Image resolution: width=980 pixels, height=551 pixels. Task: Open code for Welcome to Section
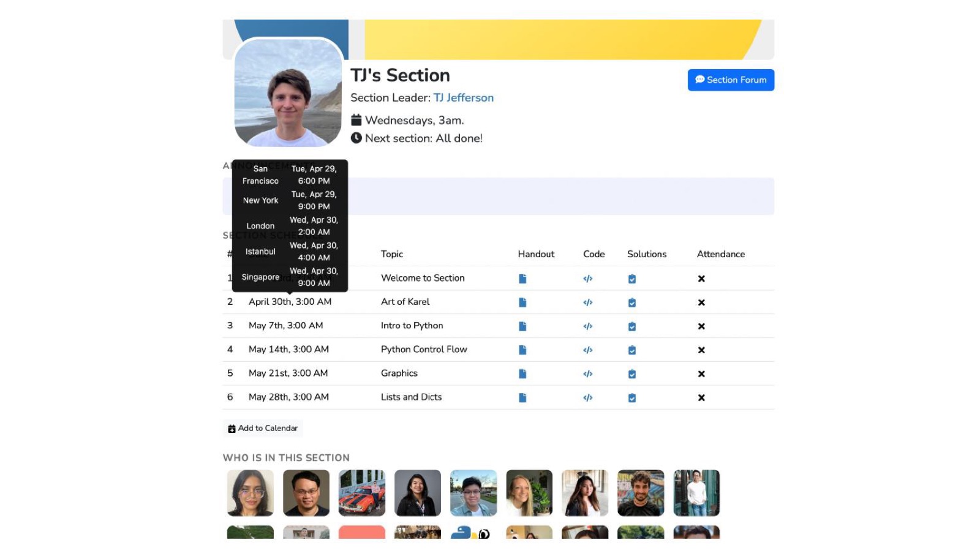point(588,279)
